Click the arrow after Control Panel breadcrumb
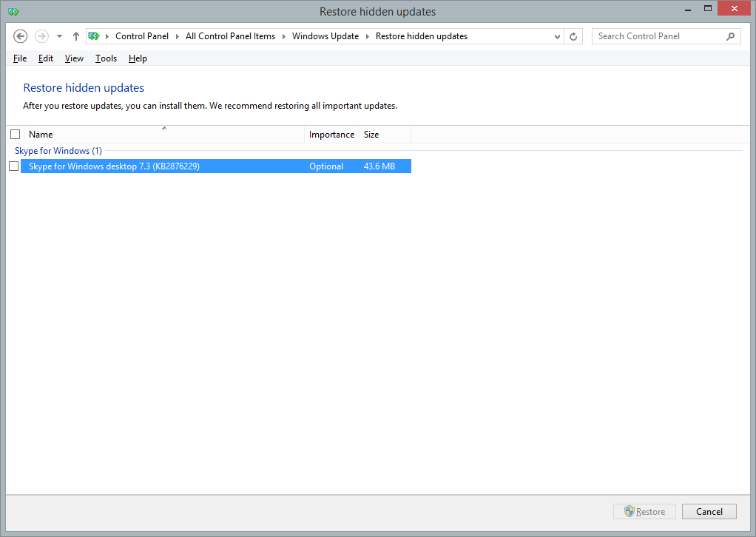Image resolution: width=756 pixels, height=537 pixels. (x=178, y=36)
